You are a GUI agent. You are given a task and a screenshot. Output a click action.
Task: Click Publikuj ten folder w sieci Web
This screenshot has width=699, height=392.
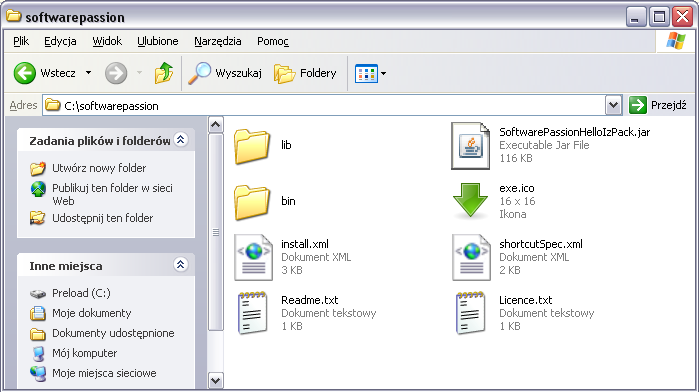point(112,194)
